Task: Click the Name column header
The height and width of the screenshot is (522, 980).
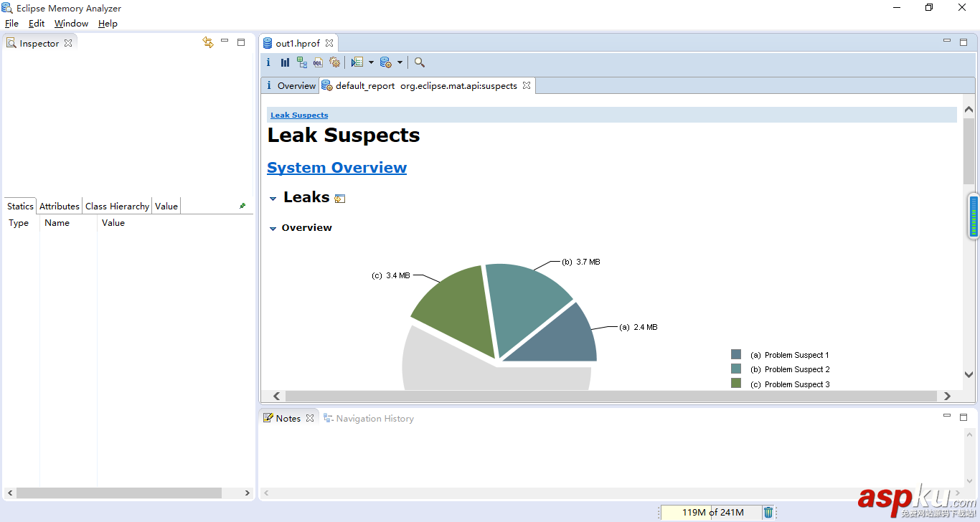Action: pyautogui.click(x=57, y=223)
